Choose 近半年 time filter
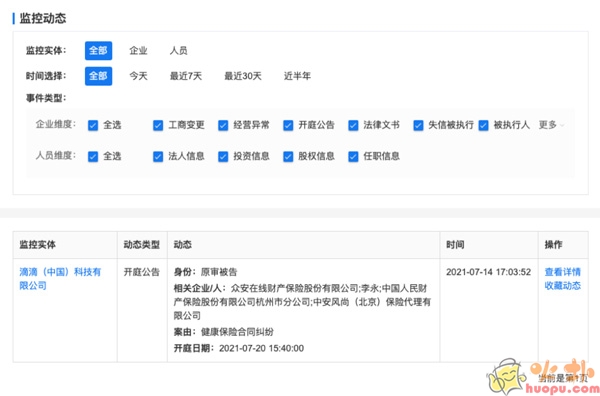Viewport: 600px width, 396px height. click(297, 76)
